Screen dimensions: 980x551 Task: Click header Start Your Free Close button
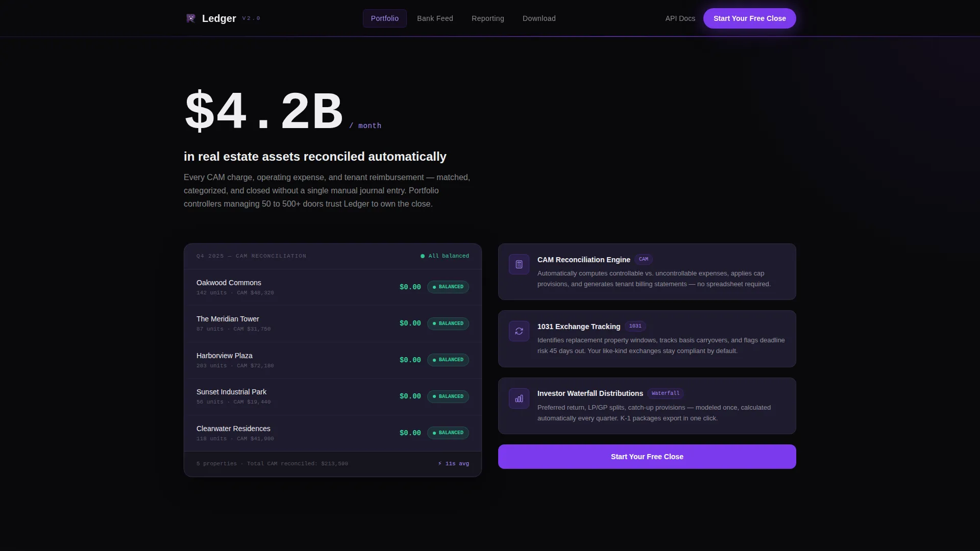point(749,18)
